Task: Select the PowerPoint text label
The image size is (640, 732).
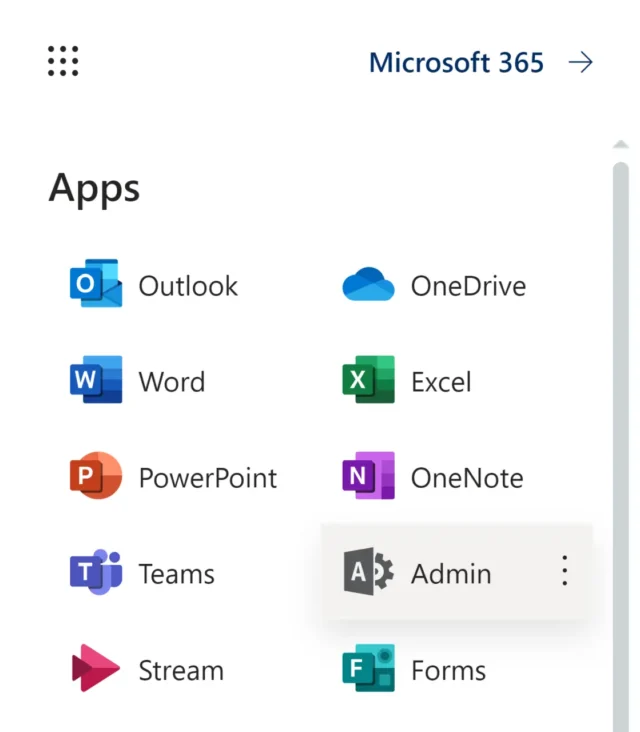Action: [x=207, y=478]
